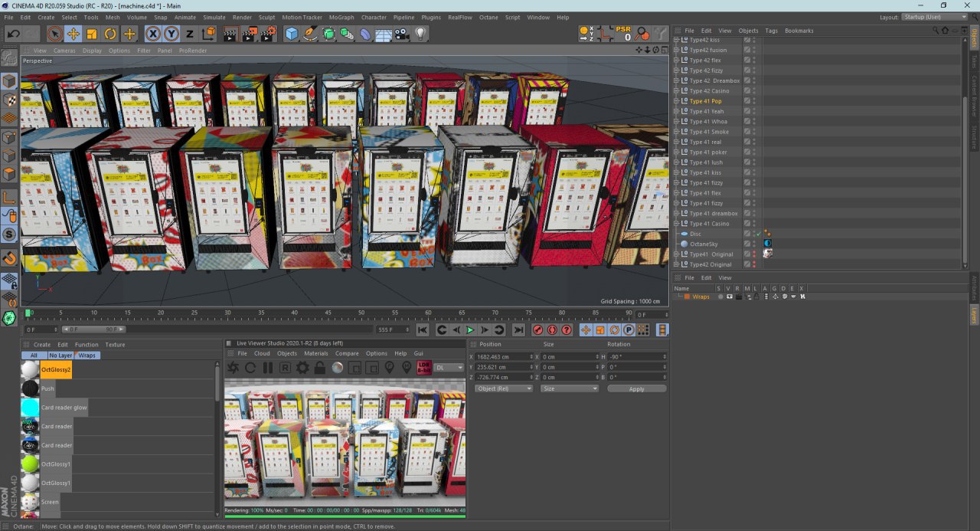Toggle Z axis lock

click(x=190, y=34)
